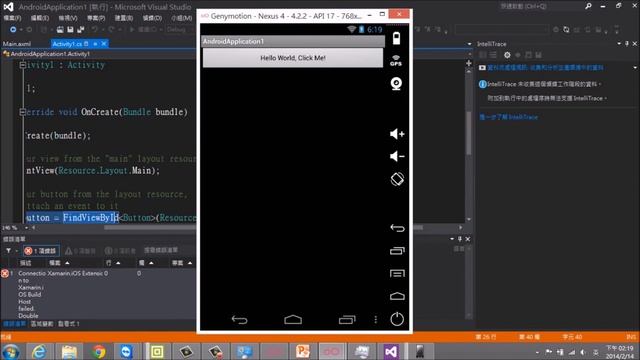Click the save file toolbar icon
The height and width of the screenshot is (360, 640).
[x=70, y=29]
